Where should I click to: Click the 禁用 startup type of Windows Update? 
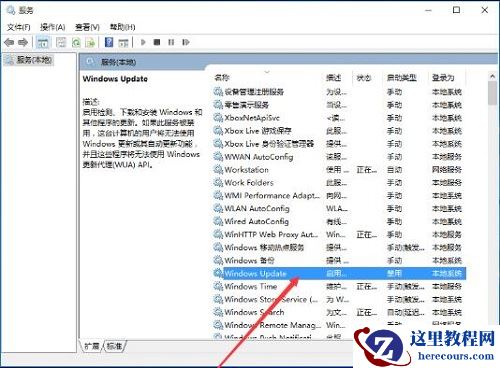[x=394, y=273]
